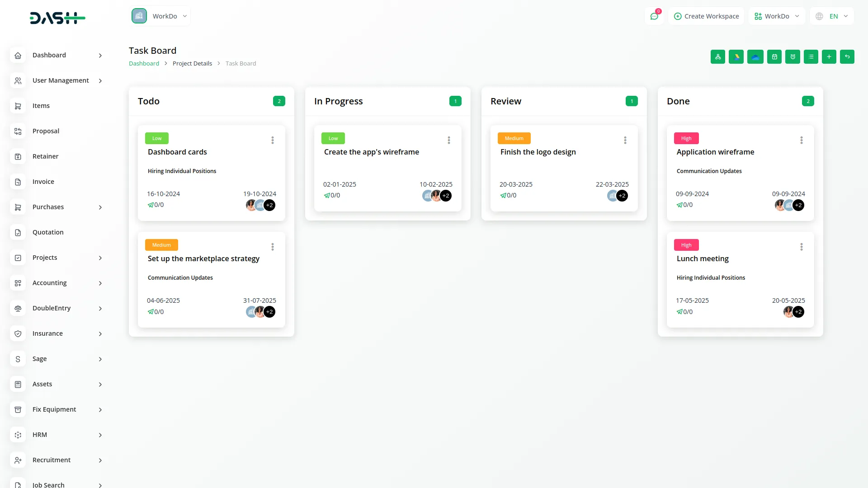Open the hierarchy tree view icon

(718, 57)
